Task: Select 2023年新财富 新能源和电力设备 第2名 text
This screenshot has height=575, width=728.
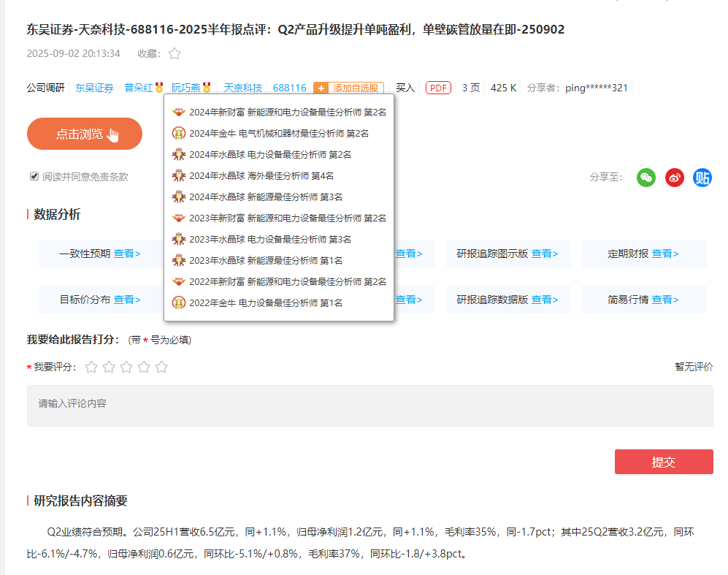Action: point(288,218)
